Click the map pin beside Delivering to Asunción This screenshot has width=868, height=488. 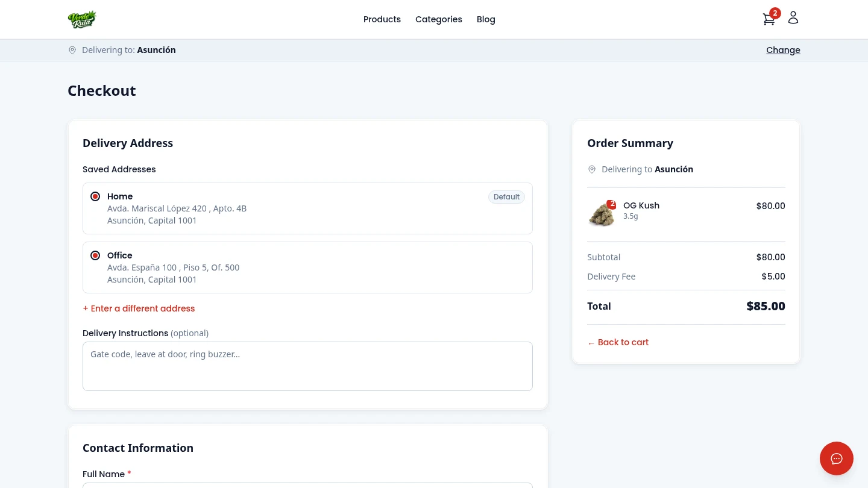pyautogui.click(x=592, y=169)
